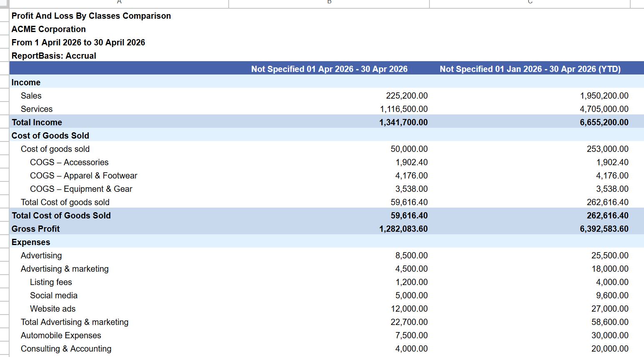Click Services April value 1,116,500.00
Screen dimensions: 644x357
coord(404,109)
